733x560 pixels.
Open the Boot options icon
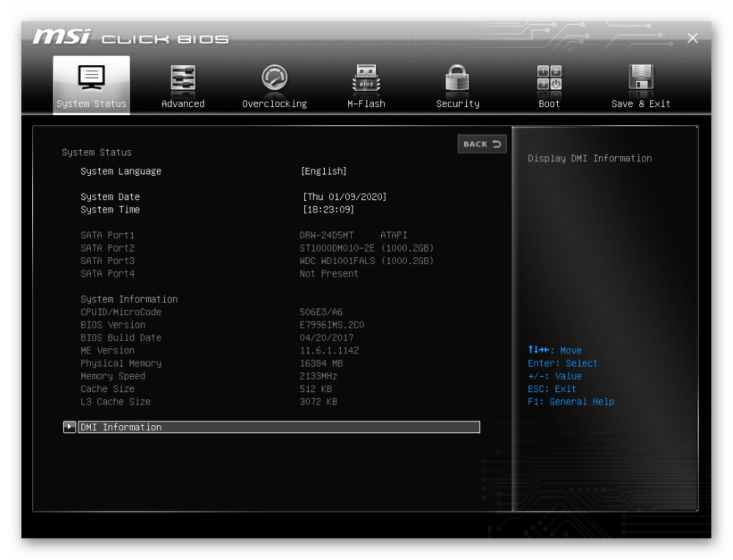pos(549,78)
